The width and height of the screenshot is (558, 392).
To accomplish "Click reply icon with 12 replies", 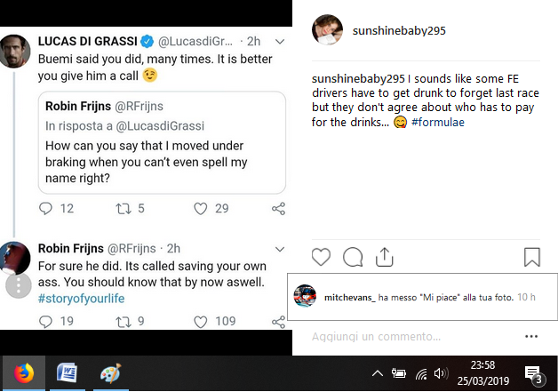I will tap(47, 208).
